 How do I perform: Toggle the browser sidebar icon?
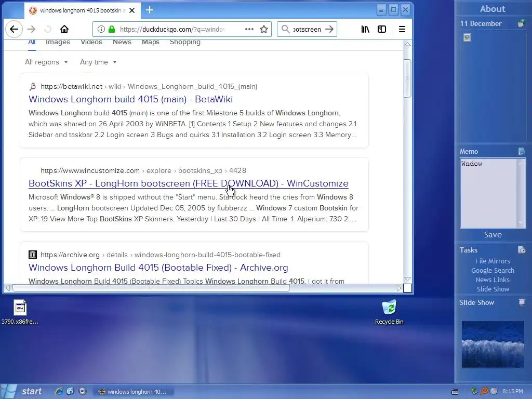[x=382, y=29]
